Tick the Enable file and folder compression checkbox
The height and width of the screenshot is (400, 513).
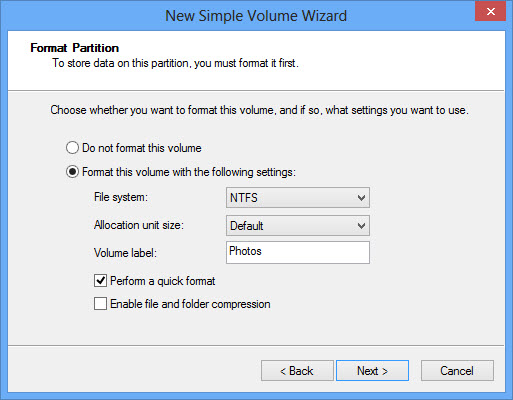[x=100, y=304]
